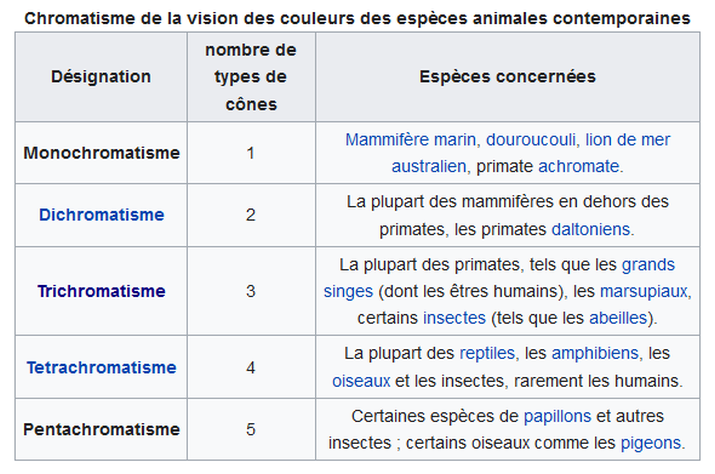Screen dimensions: 715x474
Task: Open the reptiles link
Action: (487, 354)
